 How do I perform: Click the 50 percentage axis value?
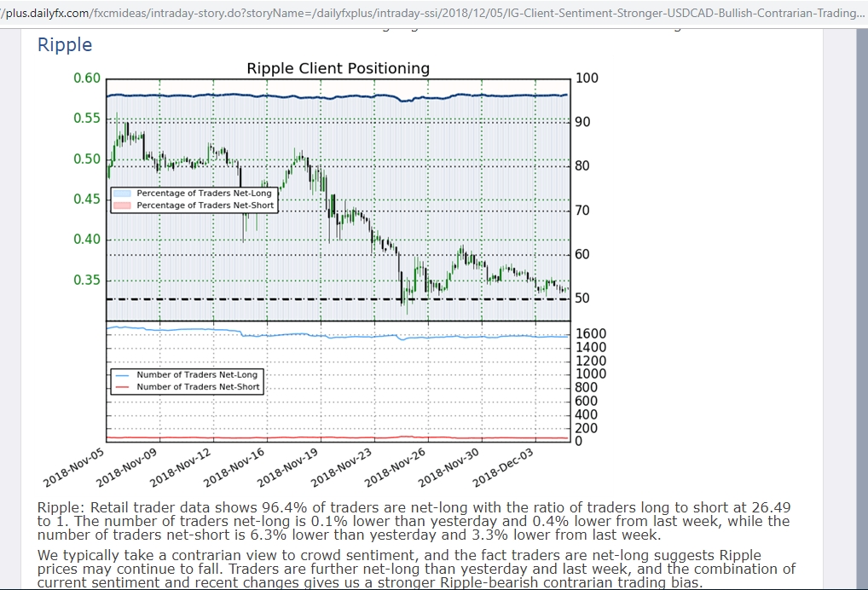(582, 298)
